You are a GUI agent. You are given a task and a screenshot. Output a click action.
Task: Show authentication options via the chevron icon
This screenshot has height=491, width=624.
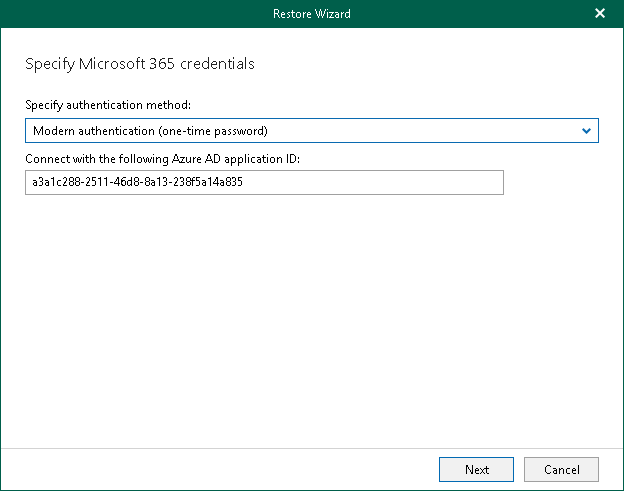(x=586, y=131)
